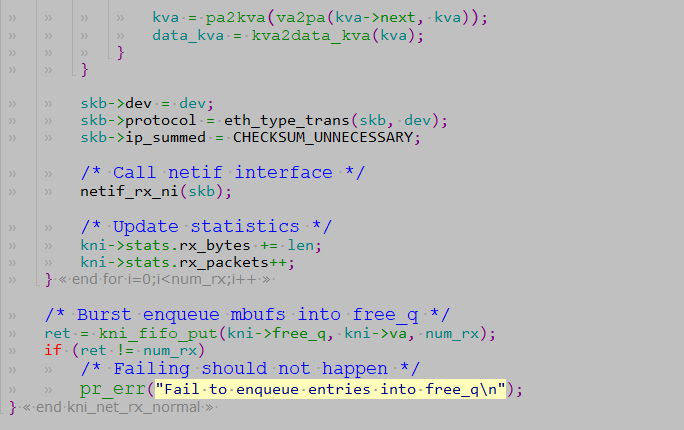Click 'num_rx' argument in kni_fifo_put call
Viewport: 684px width, 430px height.
[x=452, y=334]
